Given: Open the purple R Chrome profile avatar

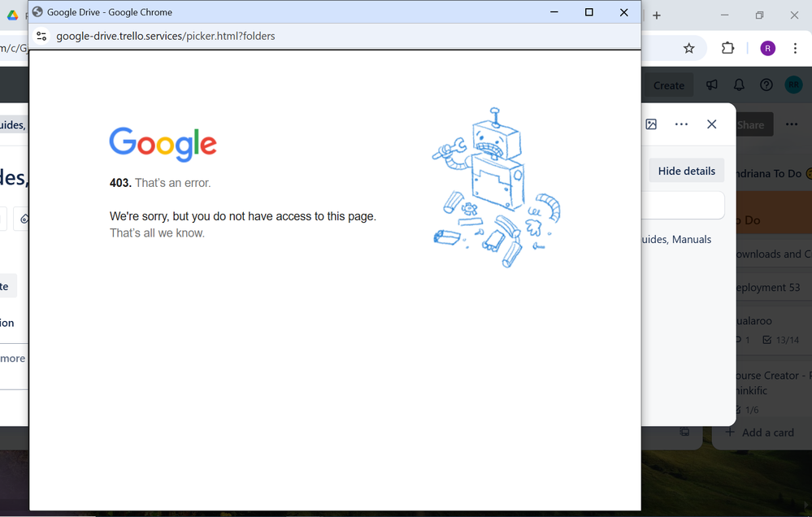Looking at the screenshot, I should [767, 49].
